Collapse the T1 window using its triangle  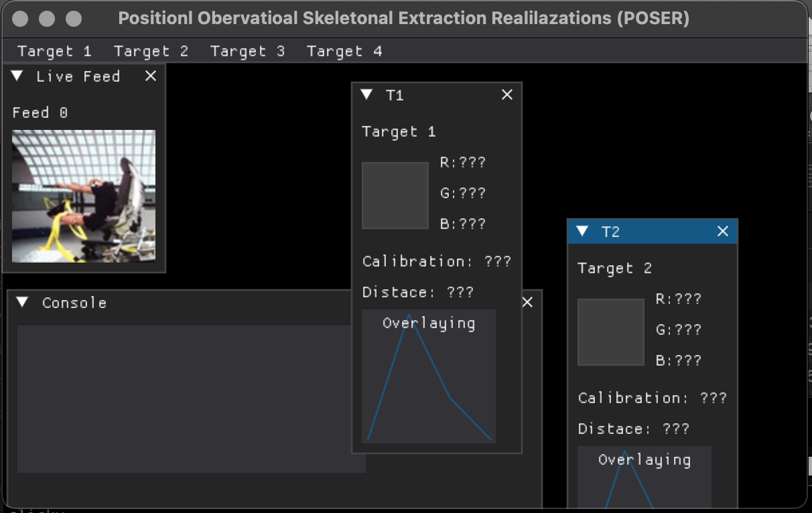point(366,95)
